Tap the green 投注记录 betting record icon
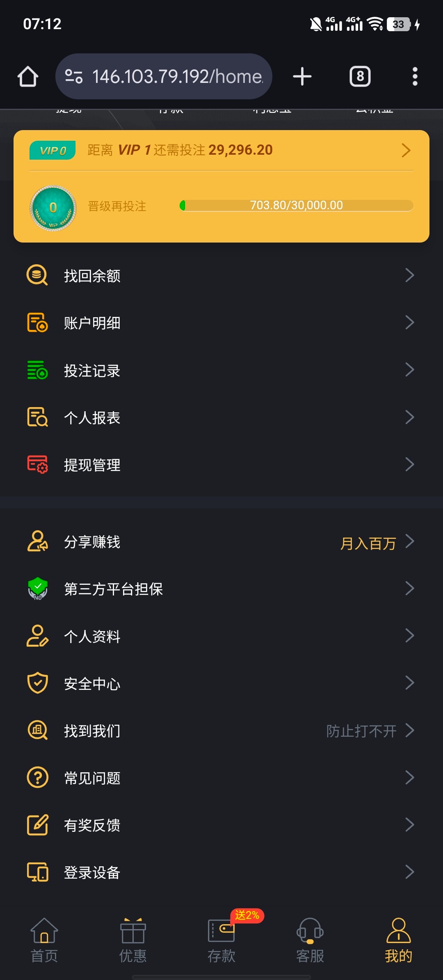Screen dimensions: 443x980 [x=37, y=370]
